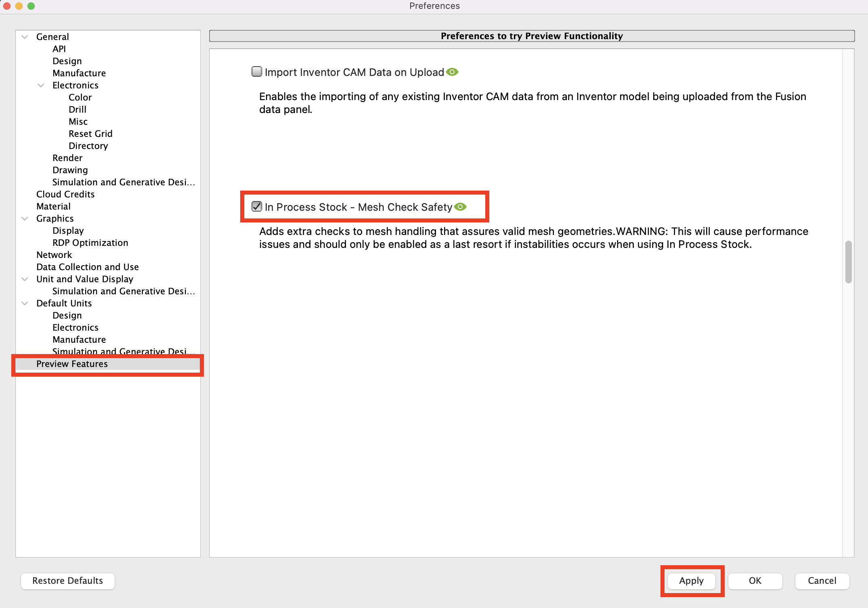Screen dimensions: 868x608
Task: Uncheck In Process Stock Mesh Check Safety
Action: (x=256, y=207)
